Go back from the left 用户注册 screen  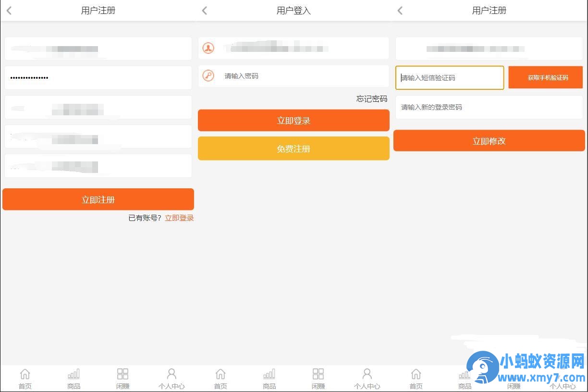pyautogui.click(x=9, y=11)
